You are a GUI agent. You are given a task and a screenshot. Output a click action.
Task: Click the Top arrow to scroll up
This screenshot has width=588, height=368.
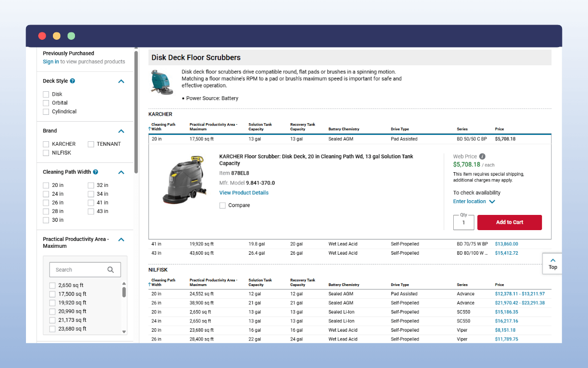(553, 261)
